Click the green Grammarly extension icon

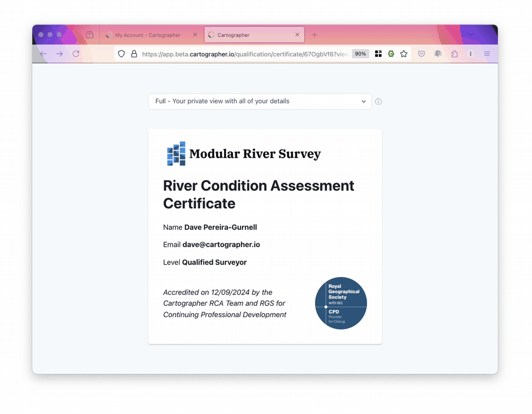(391, 54)
